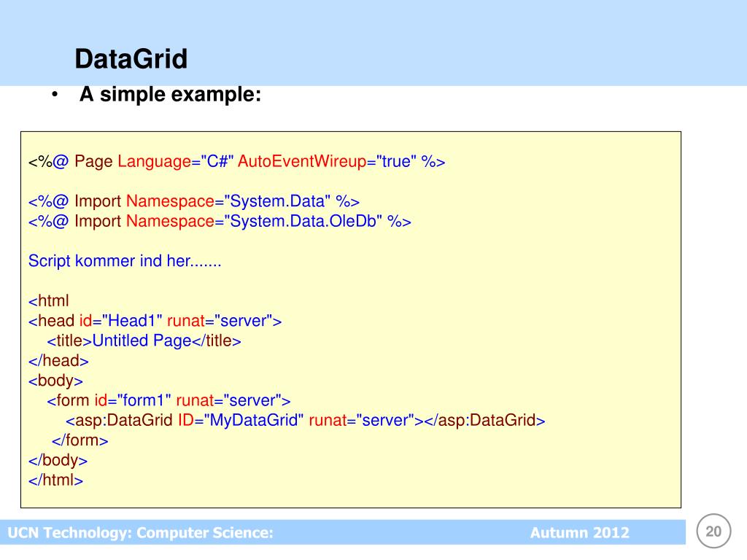Viewport: 747px width, 560px height.
Task: Click the DataGrid slide title
Action: coord(131,58)
